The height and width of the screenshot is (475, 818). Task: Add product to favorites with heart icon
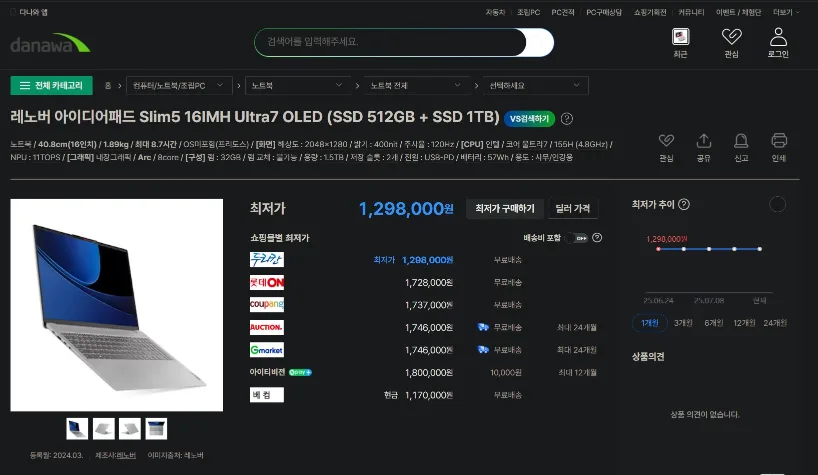tap(666, 141)
